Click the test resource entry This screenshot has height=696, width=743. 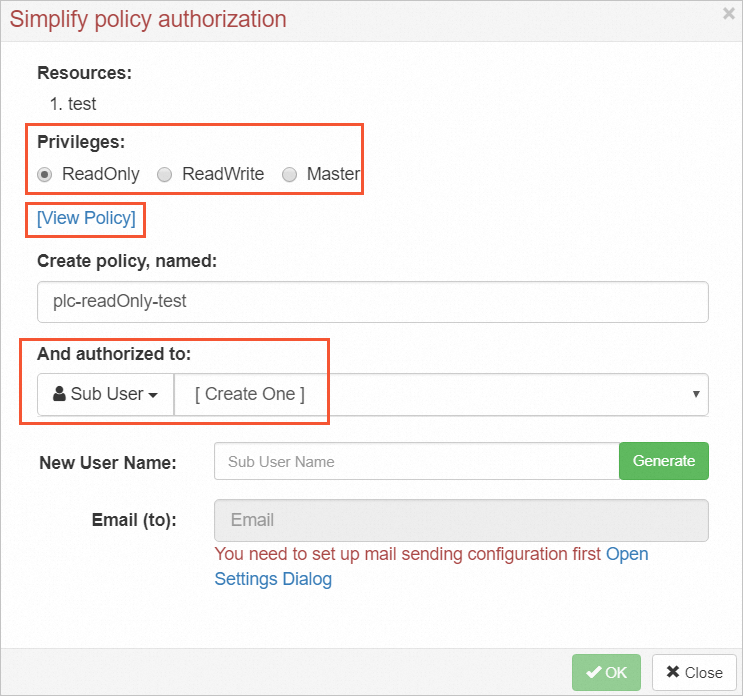tap(82, 103)
